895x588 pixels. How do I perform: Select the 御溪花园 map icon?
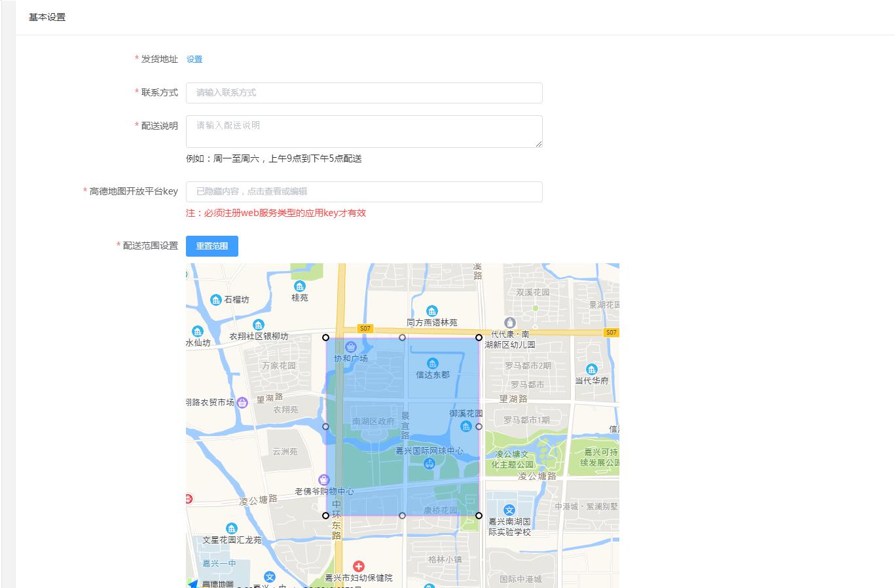466,426
